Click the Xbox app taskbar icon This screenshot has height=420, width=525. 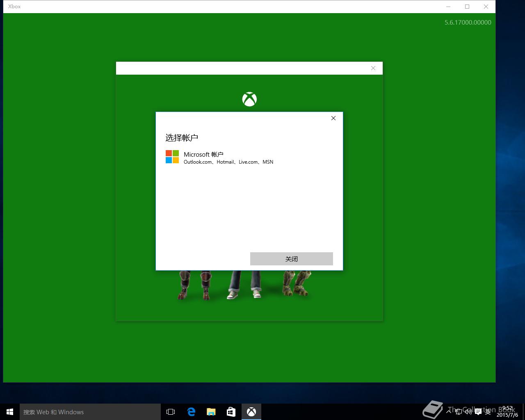pos(251,412)
